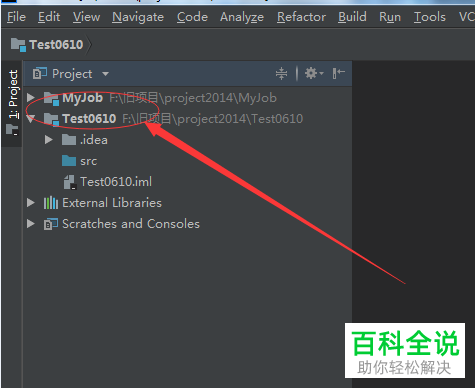Image resolution: width=475 pixels, height=388 pixels.
Task: Open the Run menu
Action: (x=390, y=17)
